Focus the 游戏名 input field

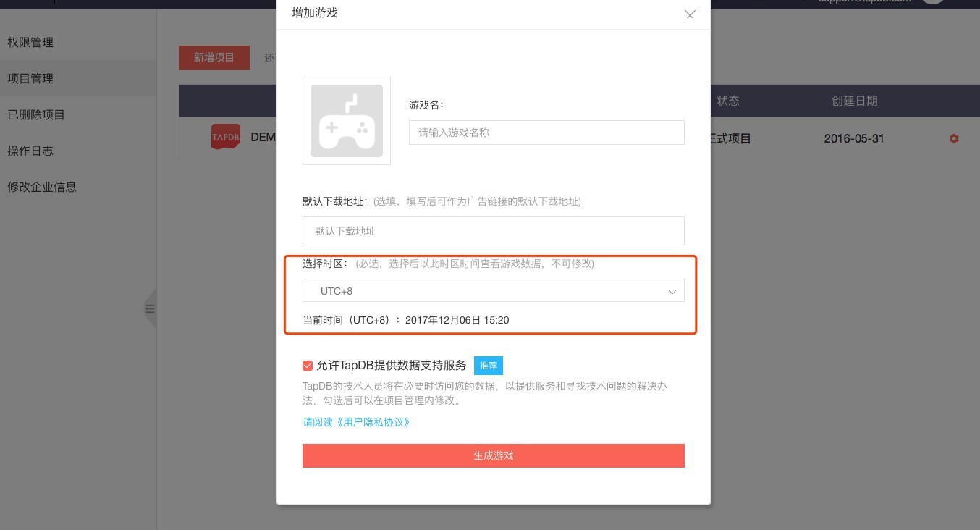[546, 132]
